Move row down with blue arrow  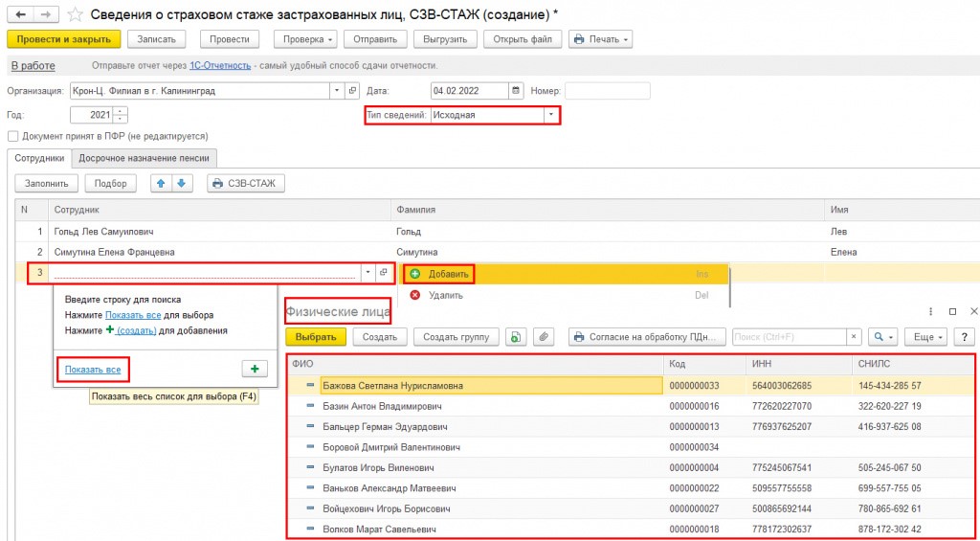click(181, 183)
